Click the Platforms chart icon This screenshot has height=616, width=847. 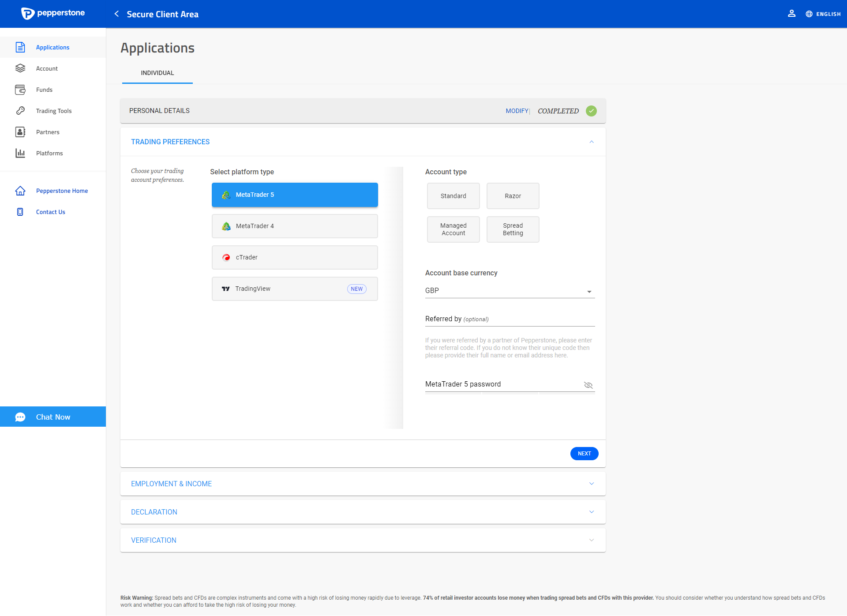click(x=20, y=153)
